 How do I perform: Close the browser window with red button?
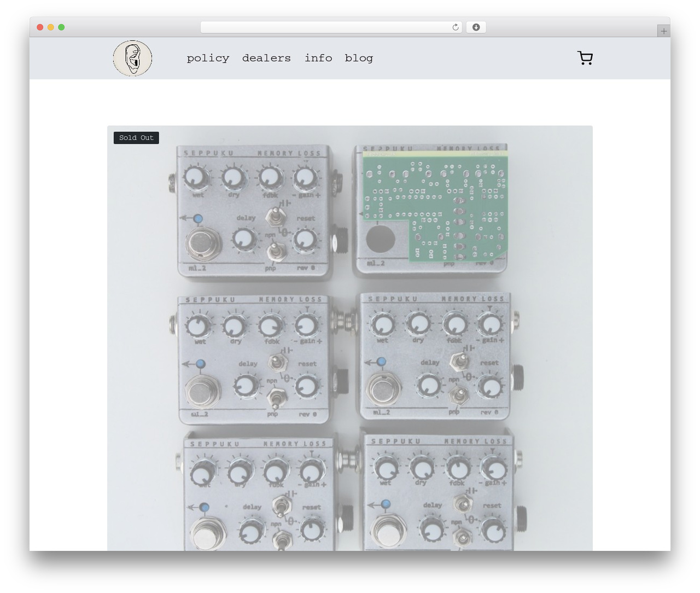(40, 27)
